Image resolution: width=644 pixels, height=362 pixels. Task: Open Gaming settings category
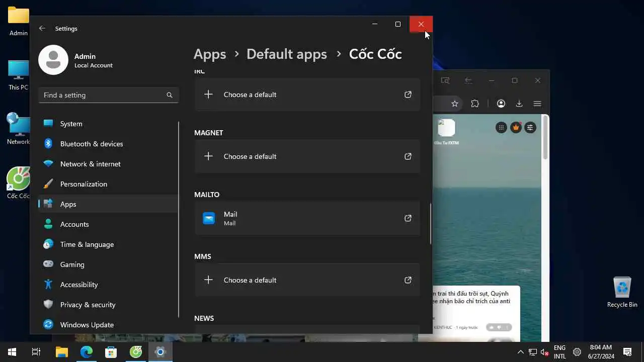pyautogui.click(x=108, y=264)
